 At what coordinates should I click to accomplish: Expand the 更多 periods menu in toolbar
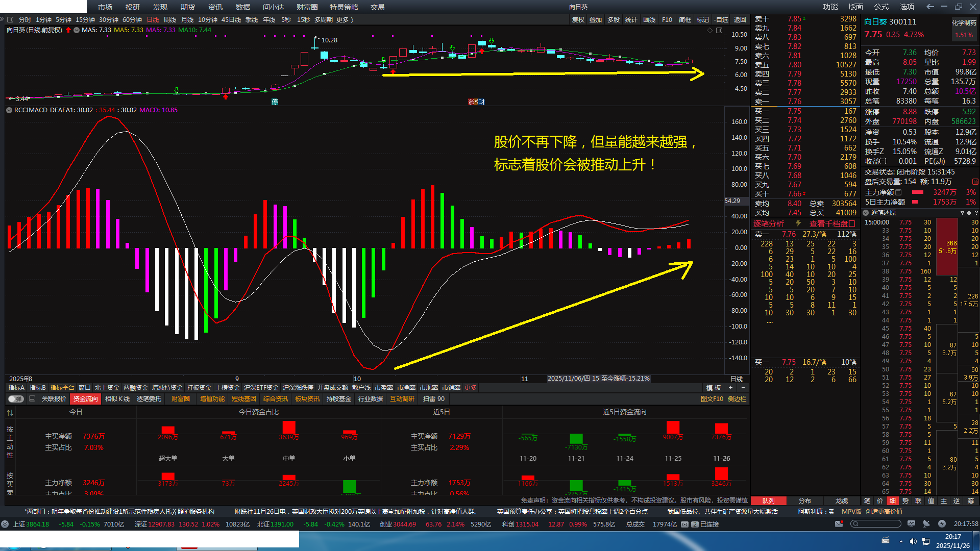(345, 19)
